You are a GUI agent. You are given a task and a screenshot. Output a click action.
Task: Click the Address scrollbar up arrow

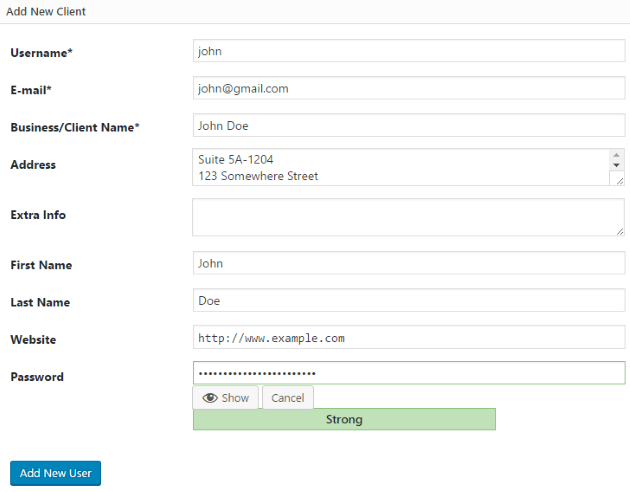pyautogui.click(x=616, y=155)
